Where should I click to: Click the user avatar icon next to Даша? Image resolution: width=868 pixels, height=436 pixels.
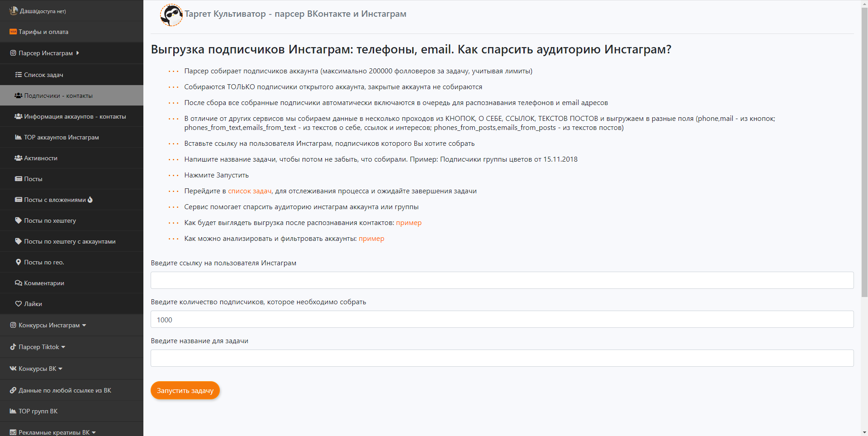click(14, 10)
